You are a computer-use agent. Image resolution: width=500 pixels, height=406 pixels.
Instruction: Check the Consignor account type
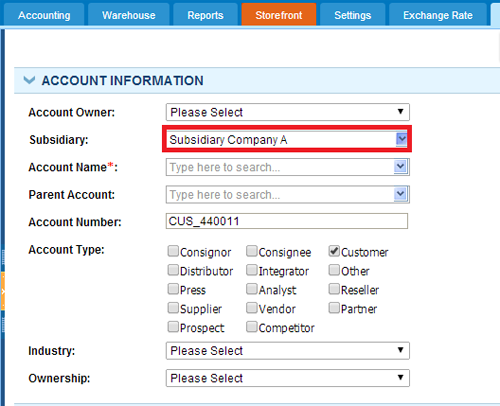(173, 251)
